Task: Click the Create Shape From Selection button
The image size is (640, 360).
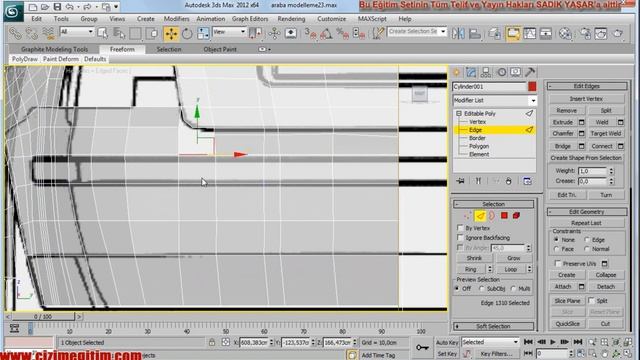Action: tap(586, 158)
